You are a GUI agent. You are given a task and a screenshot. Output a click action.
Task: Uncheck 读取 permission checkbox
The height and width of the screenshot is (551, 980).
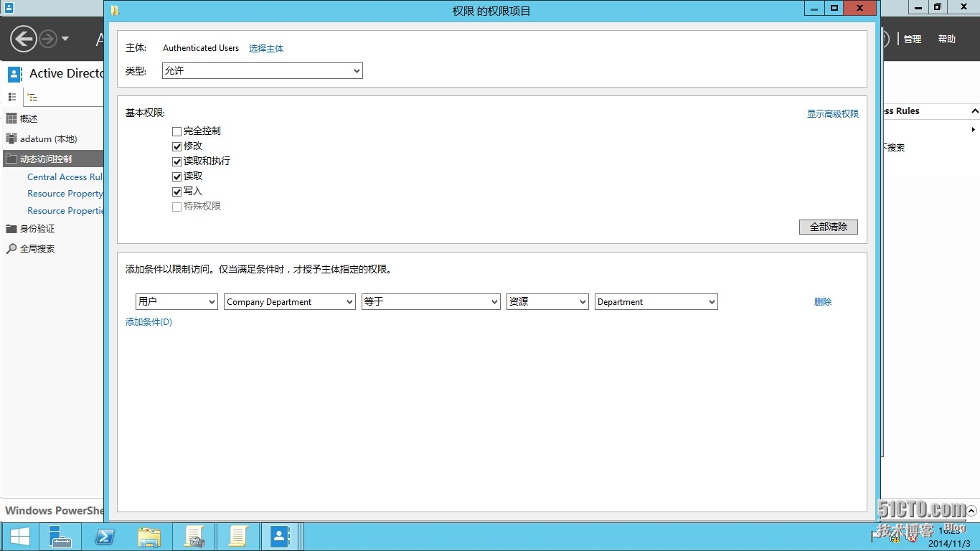coord(176,176)
